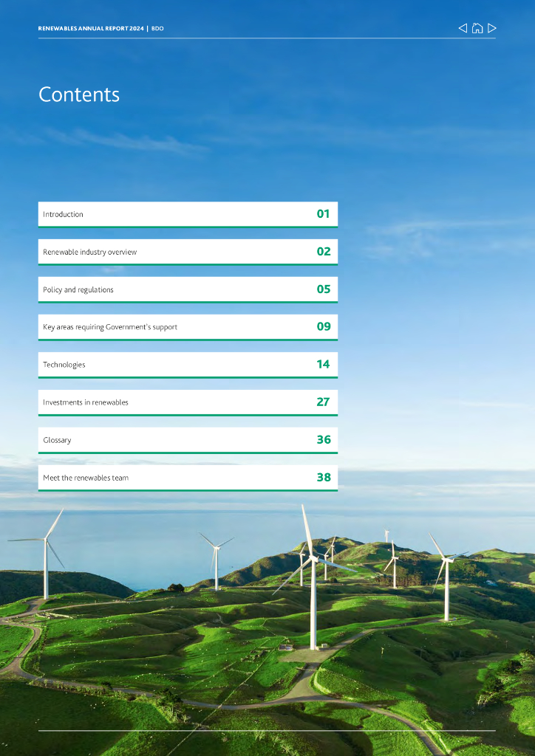Click the Contents page heading

tap(79, 94)
